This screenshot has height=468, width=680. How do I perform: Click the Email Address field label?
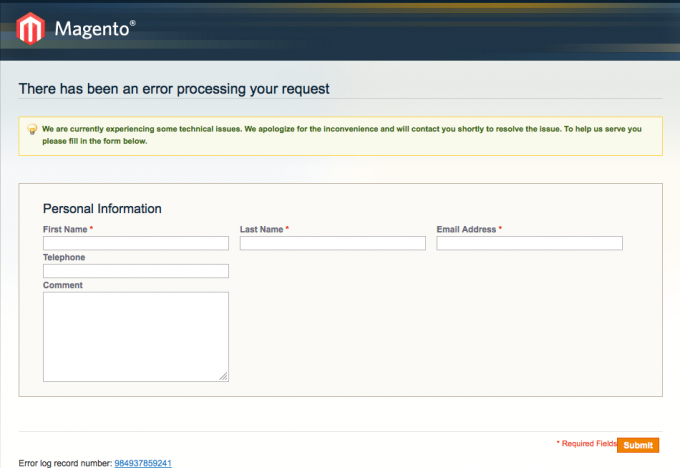click(x=466, y=229)
